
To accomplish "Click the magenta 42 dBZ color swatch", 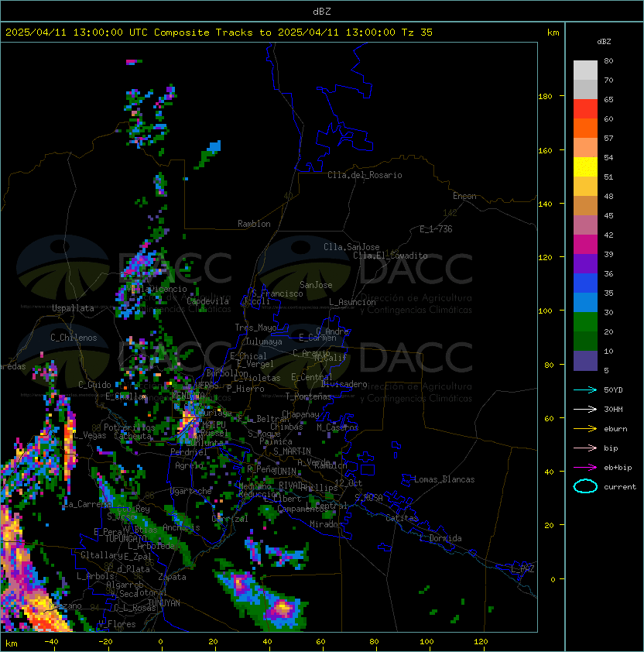I will click(585, 244).
